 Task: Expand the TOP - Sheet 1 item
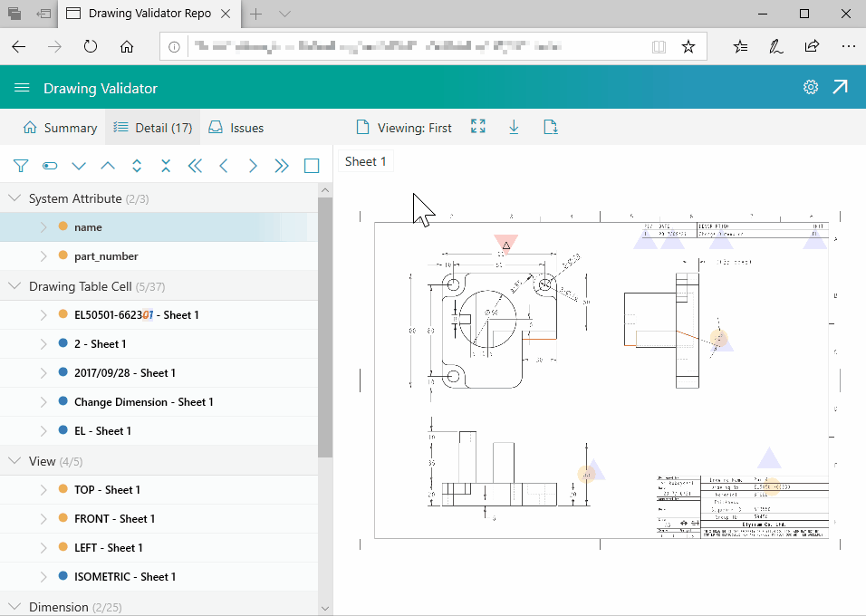point(43,489)
